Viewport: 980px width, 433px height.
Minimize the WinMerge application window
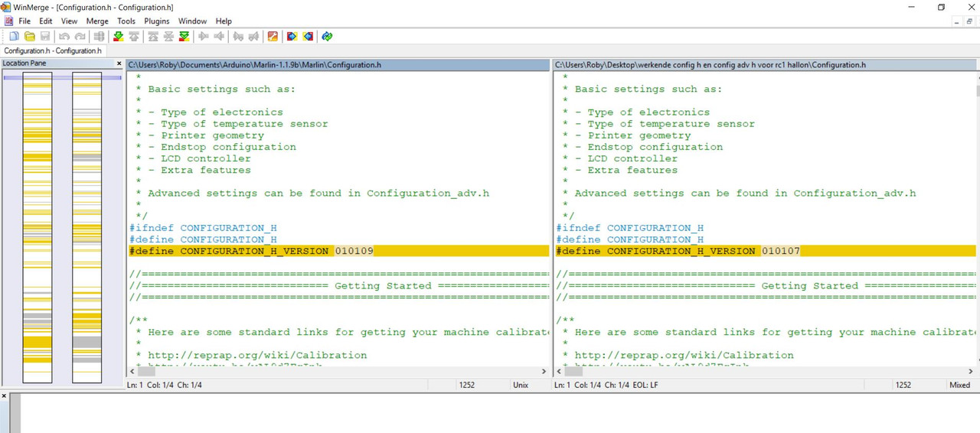click(910, 7)
